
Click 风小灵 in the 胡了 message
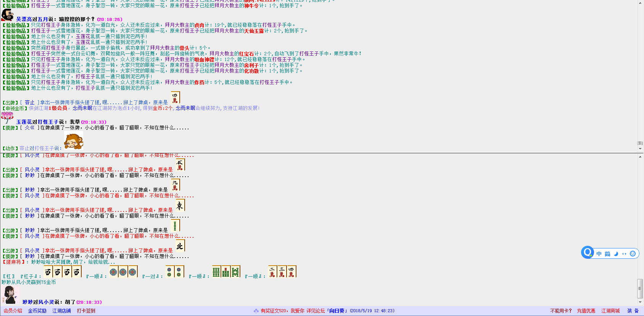[x=46, y=302]
